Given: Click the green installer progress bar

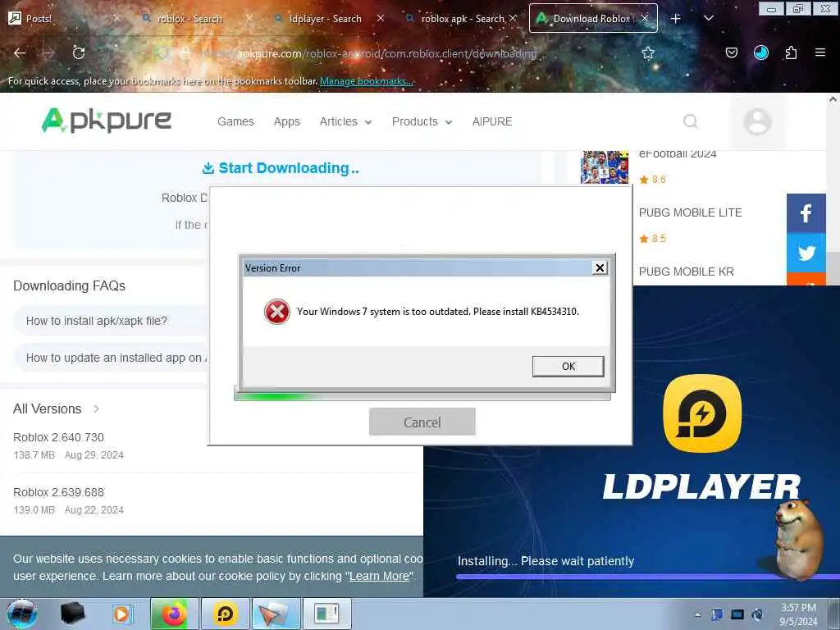Looking at the screenshot, I should pyautogui.click(x=422, y=396).
